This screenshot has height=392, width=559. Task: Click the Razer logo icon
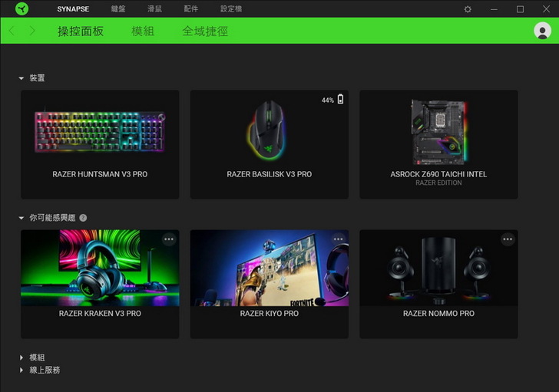click(21, 8)
